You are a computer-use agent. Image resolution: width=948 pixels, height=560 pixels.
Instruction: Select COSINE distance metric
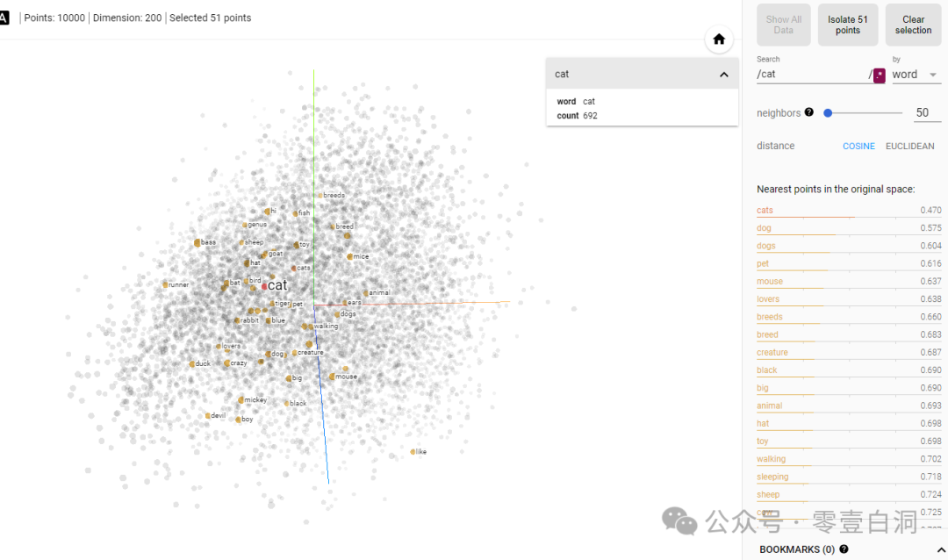pyautogui.click(x=858, y=147)
